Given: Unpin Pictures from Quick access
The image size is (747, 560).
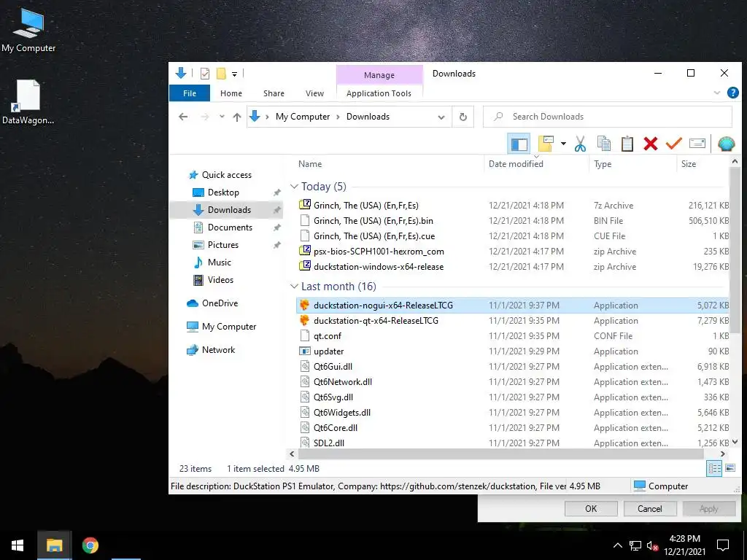Looking at the screenshot, I should tap(276, 245).
